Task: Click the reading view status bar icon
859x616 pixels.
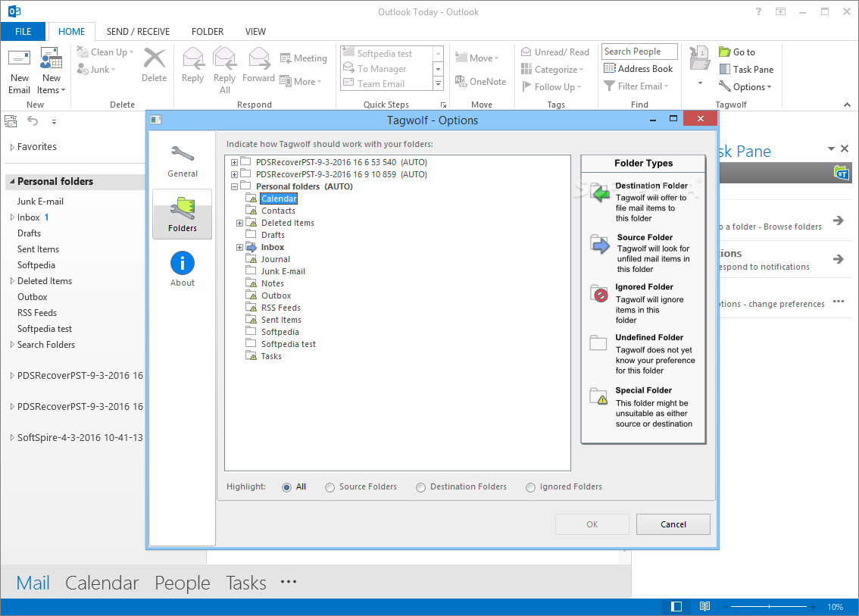Action: coord(704,606)
